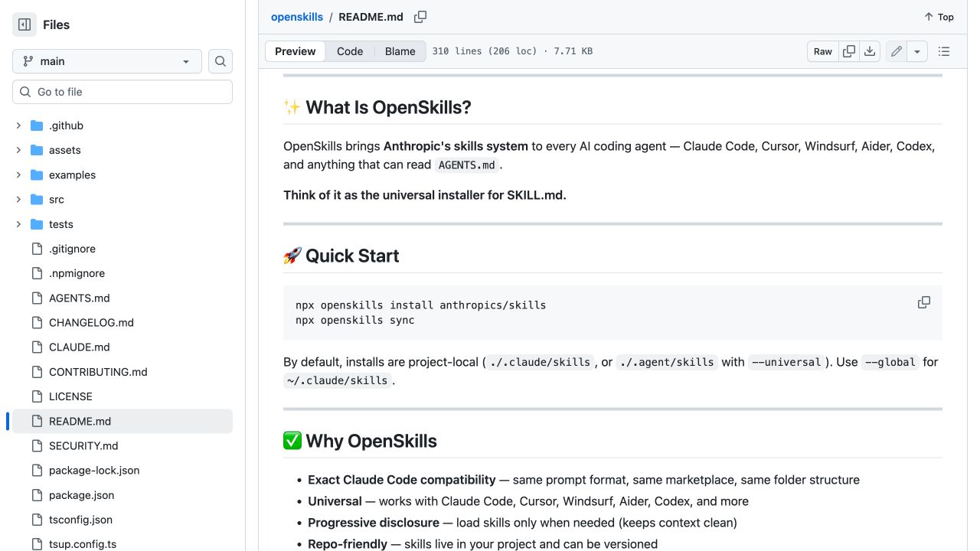
Task: Click the '--global' inline code
Action: click(x=890, y=362)
